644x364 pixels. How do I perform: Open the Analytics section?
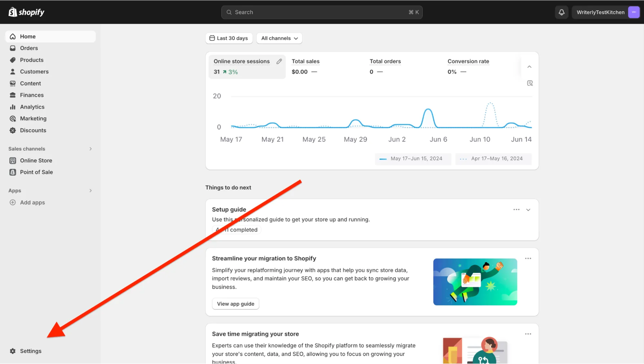point(50,107)
